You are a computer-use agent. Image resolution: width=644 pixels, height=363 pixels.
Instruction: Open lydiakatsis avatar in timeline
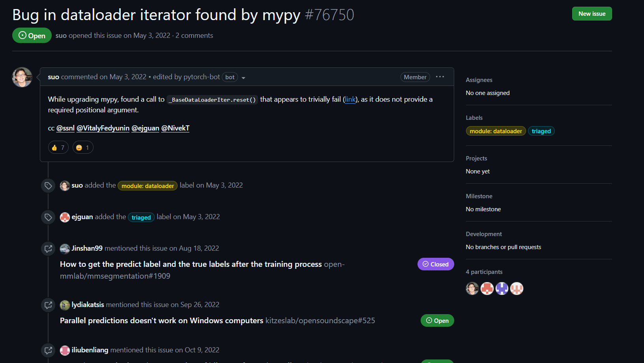pyautogui.click(x=65, y=305)
